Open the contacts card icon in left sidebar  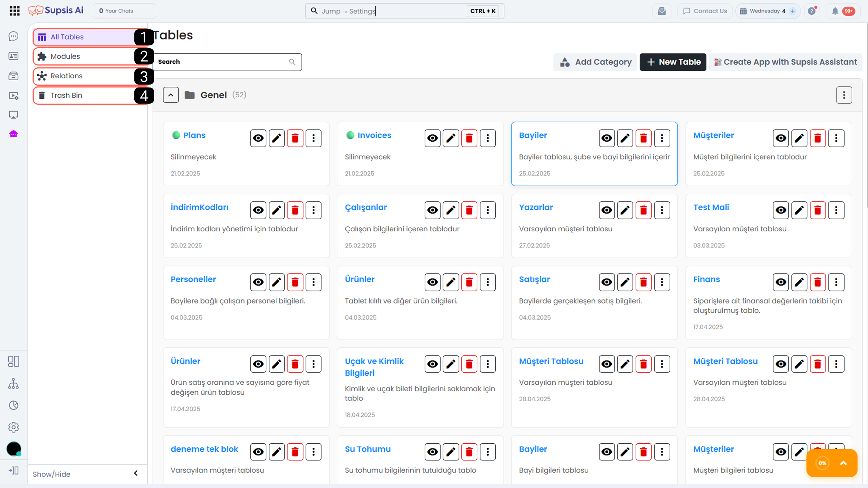click(x=14, y=56)
